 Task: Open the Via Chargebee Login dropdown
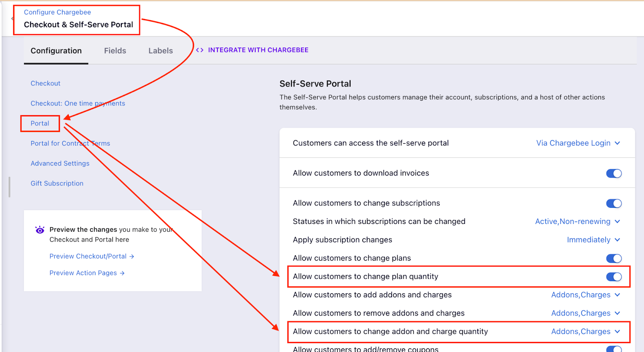[578, 143]
